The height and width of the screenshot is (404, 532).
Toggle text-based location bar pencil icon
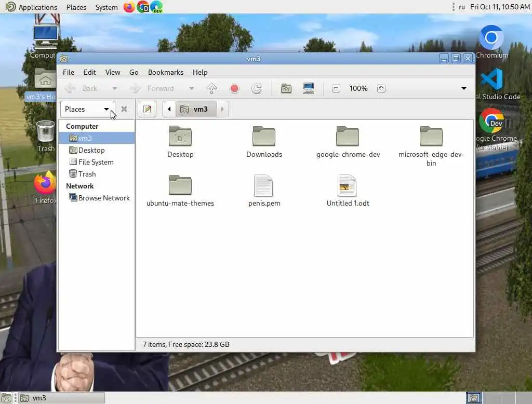click(147, 109)
